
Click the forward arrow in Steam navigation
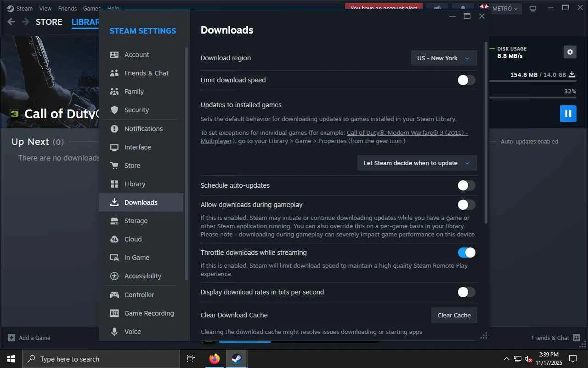[26, 22]
